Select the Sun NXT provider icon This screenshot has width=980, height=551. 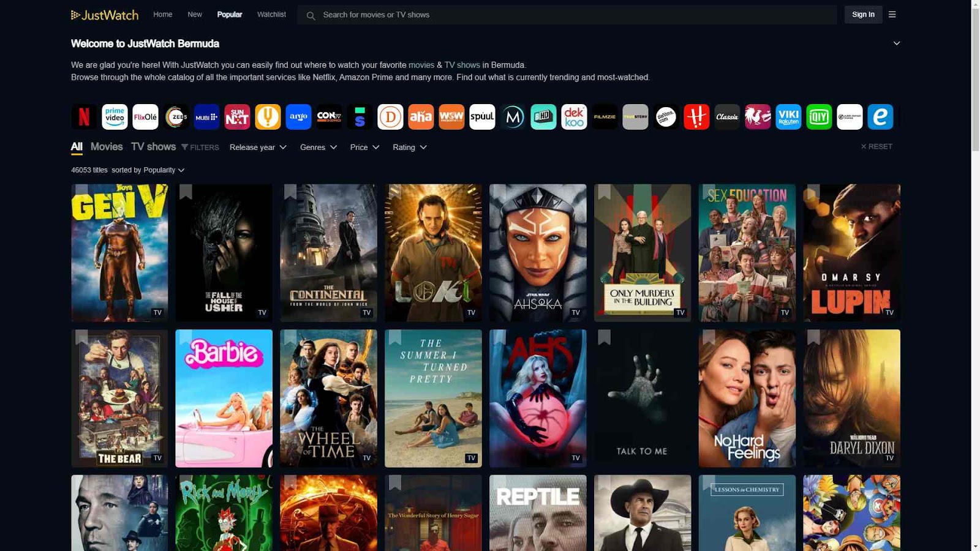tap(237, 117)
